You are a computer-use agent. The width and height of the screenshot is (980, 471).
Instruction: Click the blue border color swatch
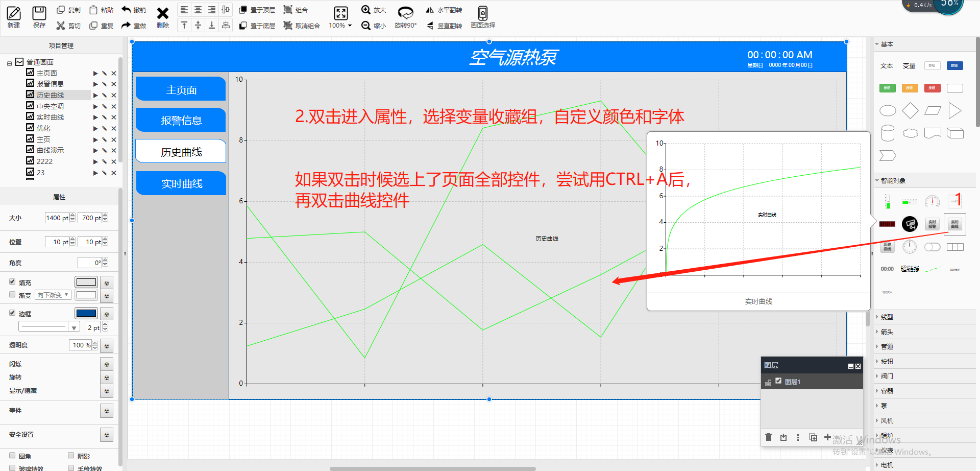tap(86, 313)
